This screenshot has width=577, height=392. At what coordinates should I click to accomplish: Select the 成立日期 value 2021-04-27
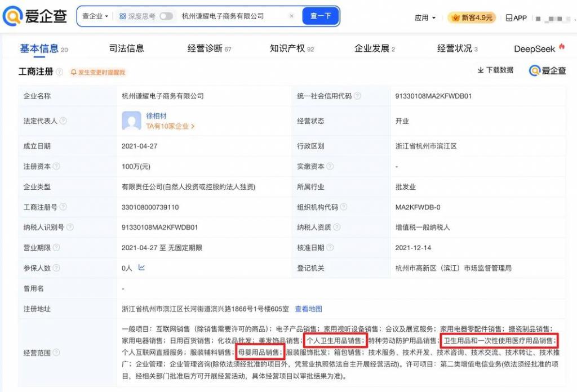coord(140,146)
